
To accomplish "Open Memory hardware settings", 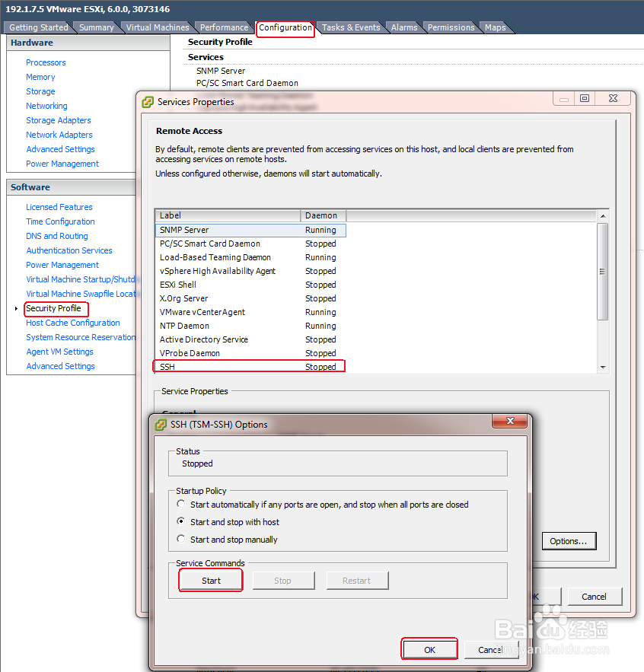I will coord(40,77).
